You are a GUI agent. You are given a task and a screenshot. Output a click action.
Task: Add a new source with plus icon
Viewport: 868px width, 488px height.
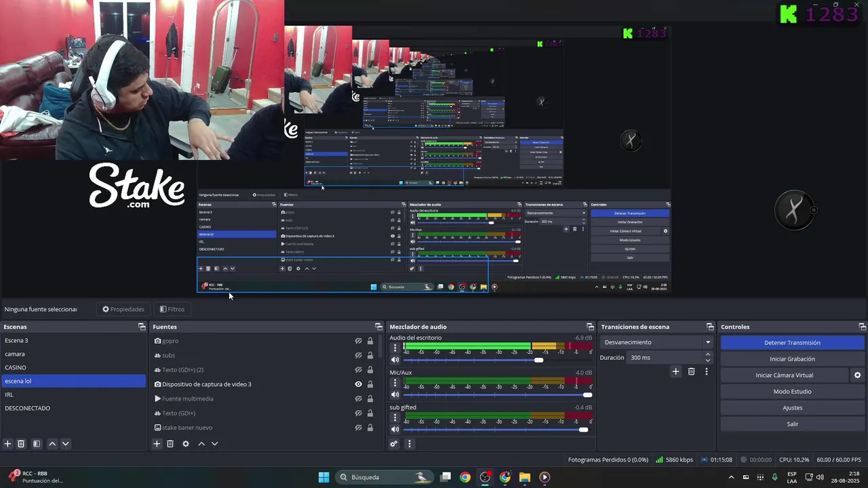pos(157,444)
